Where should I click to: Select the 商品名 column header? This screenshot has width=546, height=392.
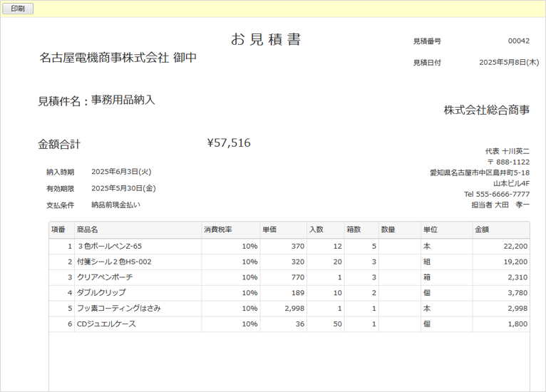(x=87, y=229)
